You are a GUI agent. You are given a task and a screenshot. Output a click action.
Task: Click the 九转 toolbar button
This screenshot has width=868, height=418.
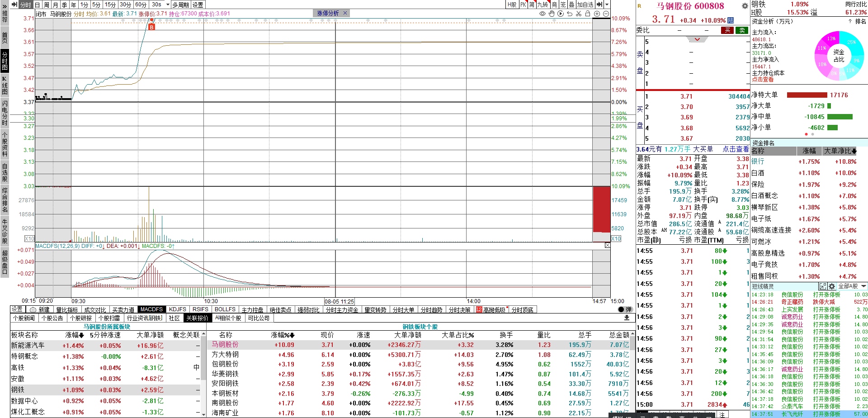click(543, 5)
